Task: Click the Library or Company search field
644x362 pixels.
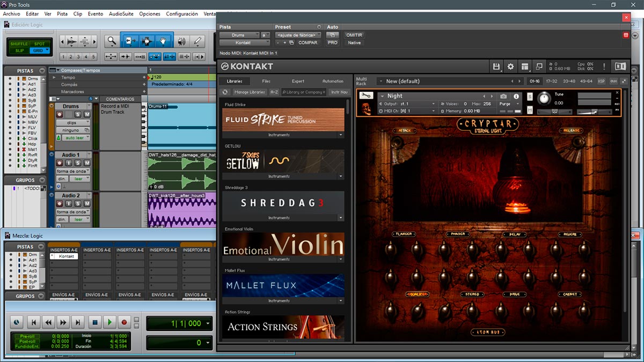Action: [304, 92]
